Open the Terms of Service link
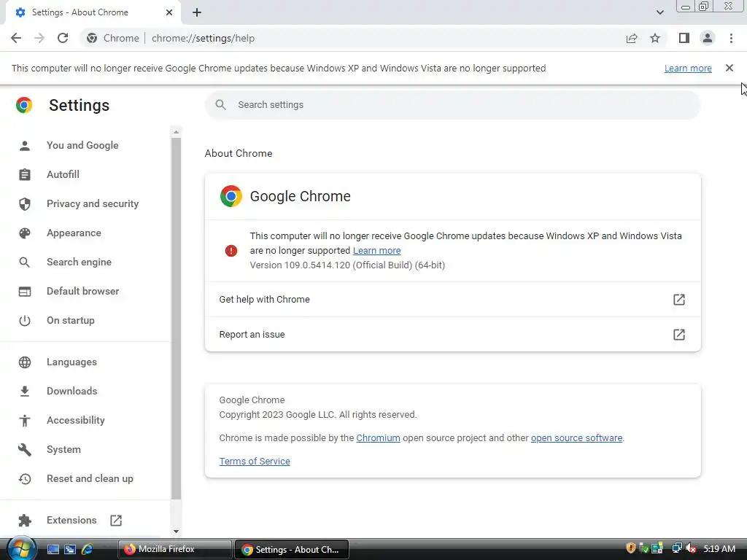Image resolution: width=747 pixels, height=560 pixels. [255, 461]
